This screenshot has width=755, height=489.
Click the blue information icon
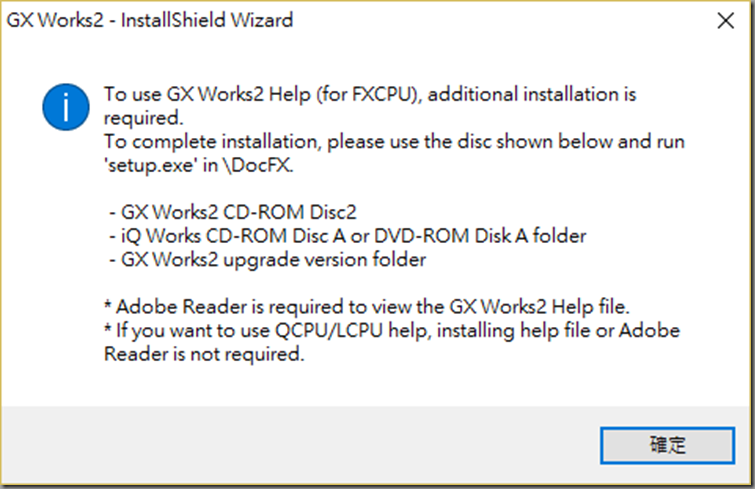65,107
